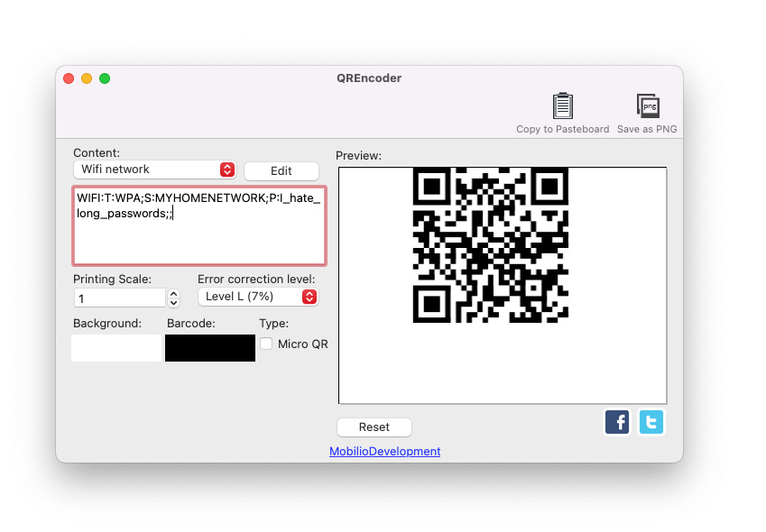The height and width of the screenshot is (532, 766).
Task: Click the Copy to Pasteboard clipboard icon
Action: pos(562,105)
